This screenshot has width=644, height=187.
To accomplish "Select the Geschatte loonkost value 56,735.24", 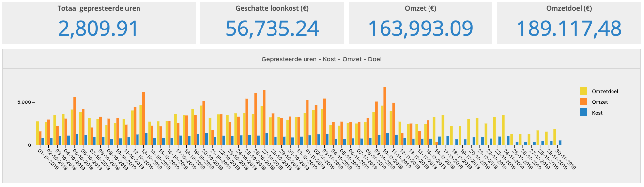I will tap(272, 29).
